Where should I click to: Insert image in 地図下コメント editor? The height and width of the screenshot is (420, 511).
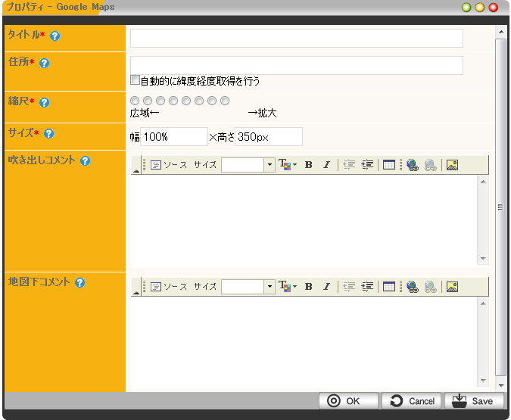coord(453,287)
